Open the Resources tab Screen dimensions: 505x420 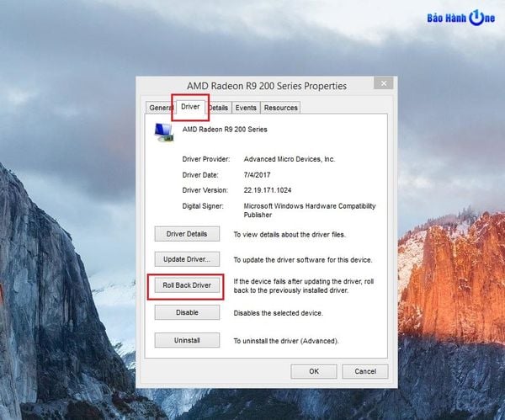click(280, 108)
